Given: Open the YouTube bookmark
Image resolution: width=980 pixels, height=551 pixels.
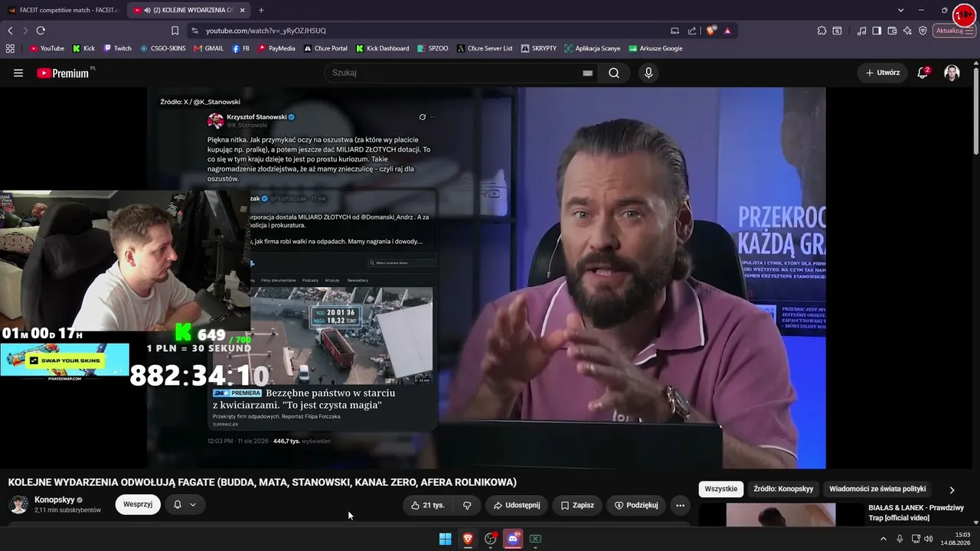Looking at the screenshot, I should click(47, 48).
